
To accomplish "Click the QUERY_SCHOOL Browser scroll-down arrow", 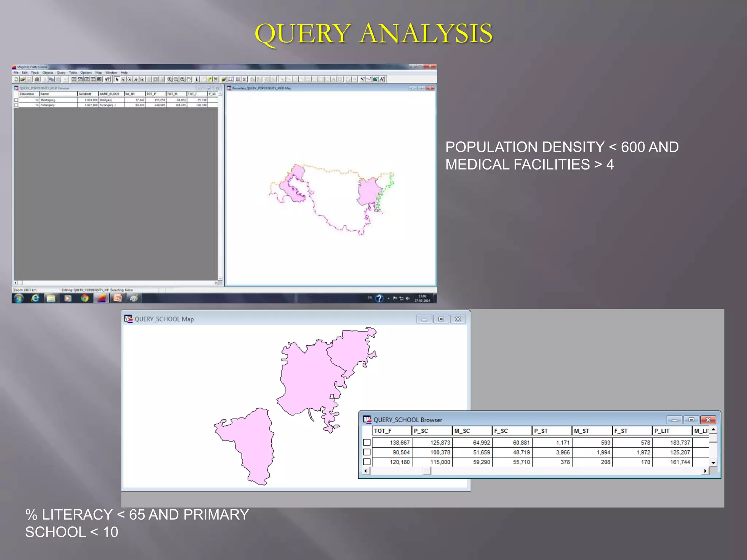I will [713, 463].
